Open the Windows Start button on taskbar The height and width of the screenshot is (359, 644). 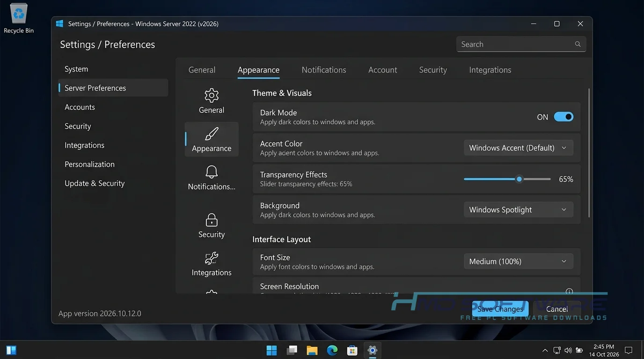271,350
